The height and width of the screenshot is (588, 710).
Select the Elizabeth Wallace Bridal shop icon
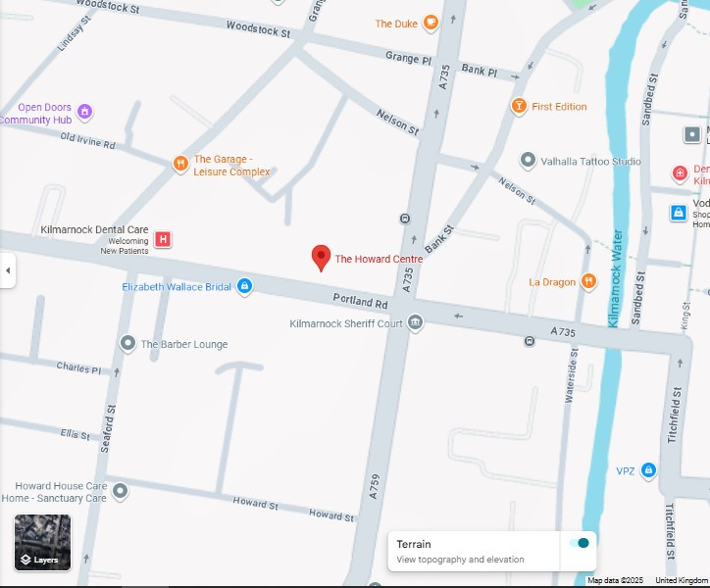(245, 286)
